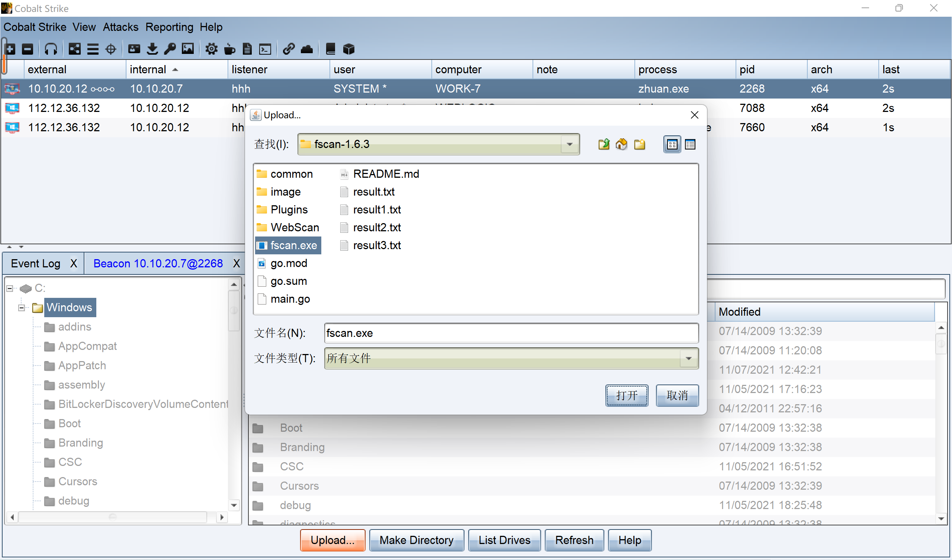Screen dimensions: 952x560
Task: Click the cube About icon
Action: pos(349,49)
